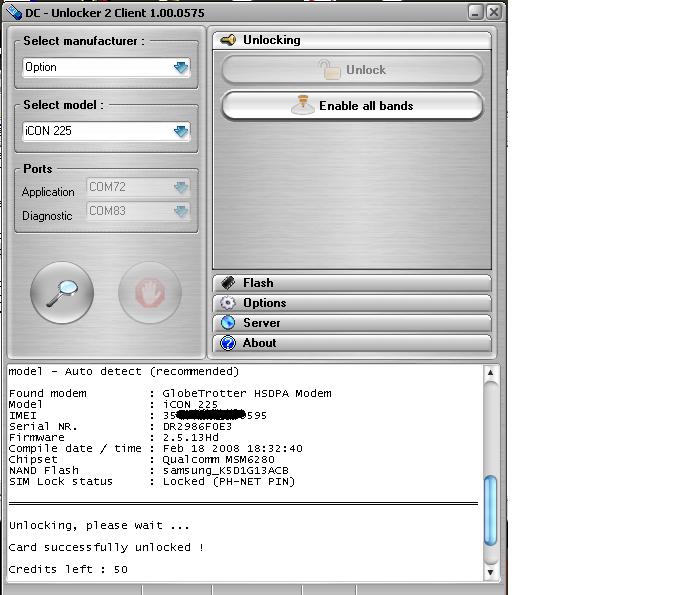This screenshot has width=683, height=595.
Task: Click the antenna icon on Enable all bands
Action: 302,105
